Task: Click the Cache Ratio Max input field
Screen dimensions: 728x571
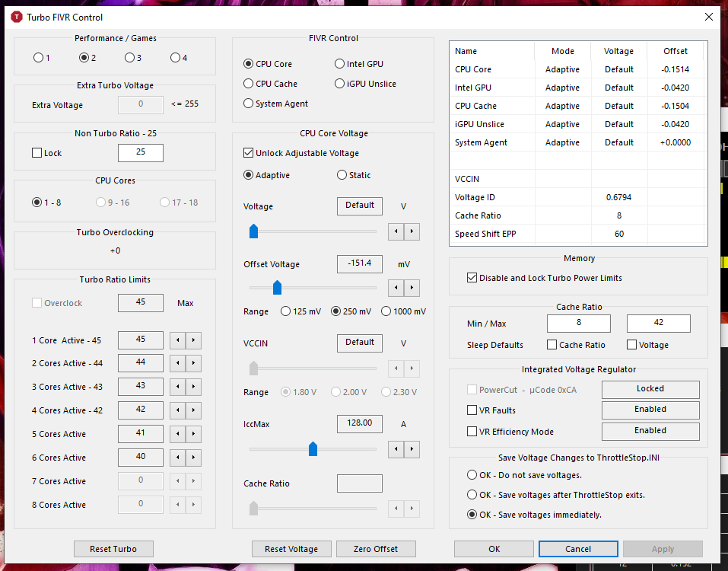Action: (658, 324)
